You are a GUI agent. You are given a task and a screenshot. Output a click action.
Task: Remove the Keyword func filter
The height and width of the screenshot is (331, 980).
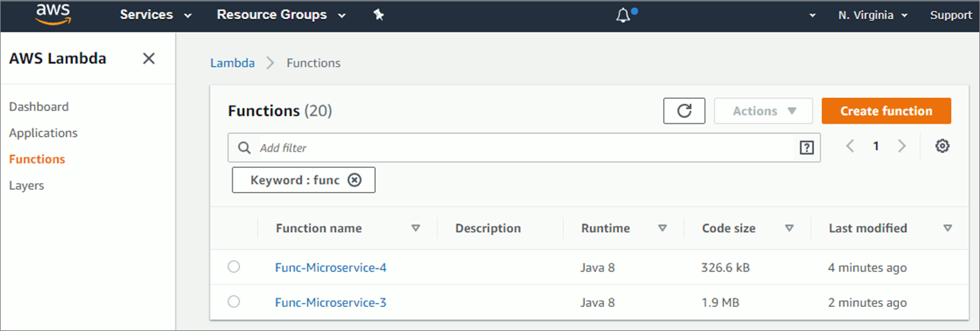(355, 180)
